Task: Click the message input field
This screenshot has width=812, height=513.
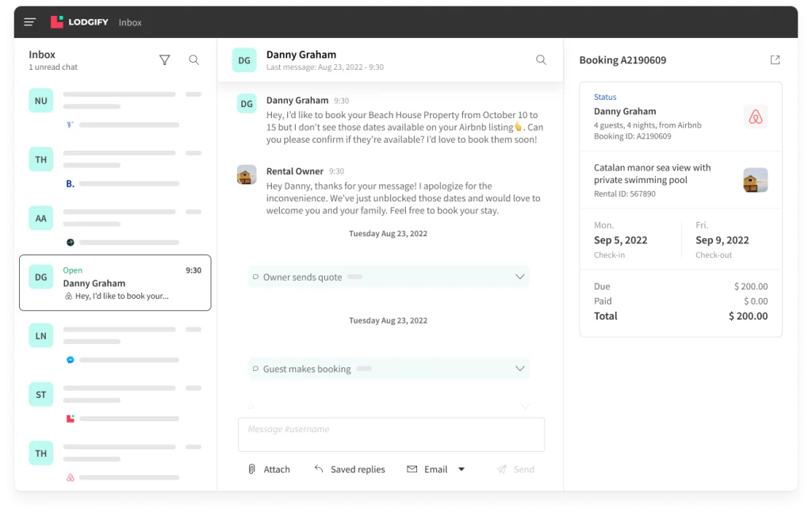Action: [x=391, y=435]
